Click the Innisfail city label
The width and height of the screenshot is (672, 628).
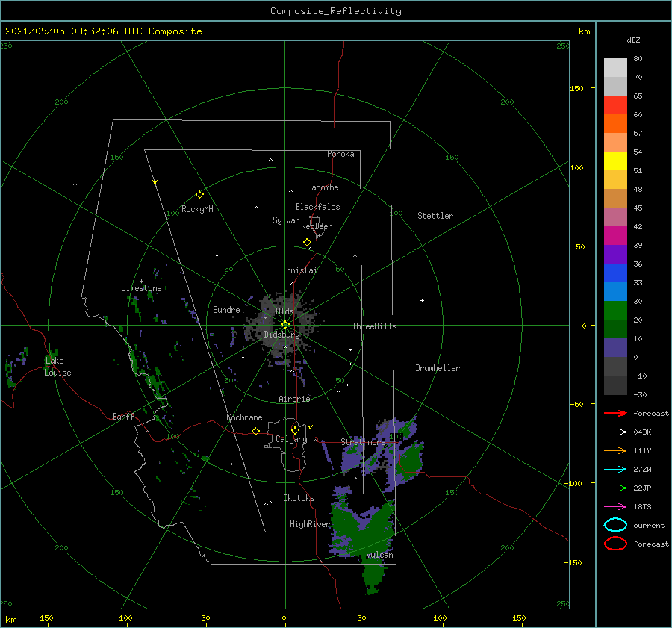302,270
